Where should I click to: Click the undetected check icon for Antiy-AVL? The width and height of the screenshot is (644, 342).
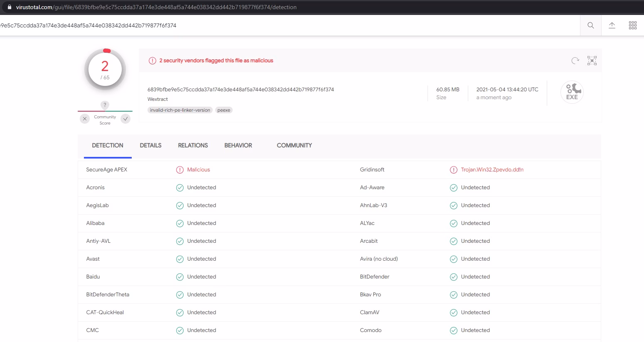point(180,241)
